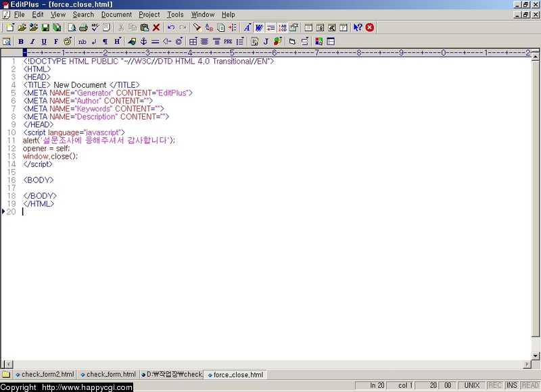Apply italic tag with the I button
Image resolution: width=541 pixels, height=392 pixels.
(32, 42)
